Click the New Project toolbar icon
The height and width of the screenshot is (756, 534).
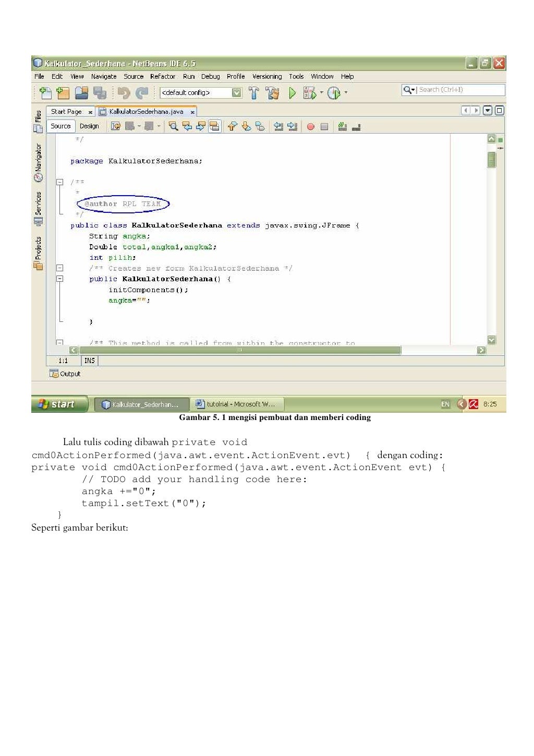63,93
